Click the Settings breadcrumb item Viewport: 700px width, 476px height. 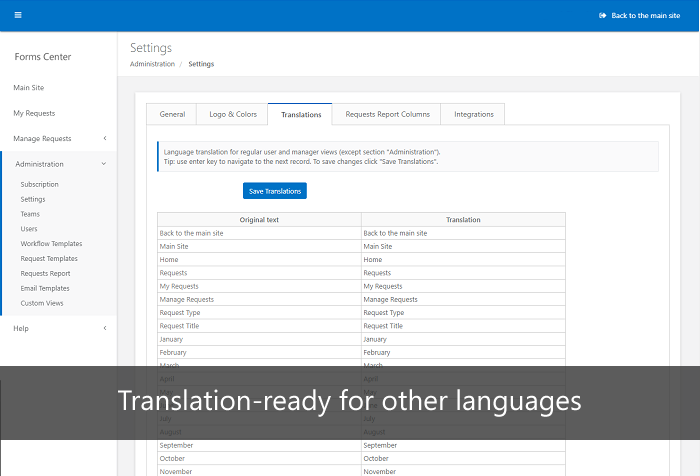(x=201, y=64)
